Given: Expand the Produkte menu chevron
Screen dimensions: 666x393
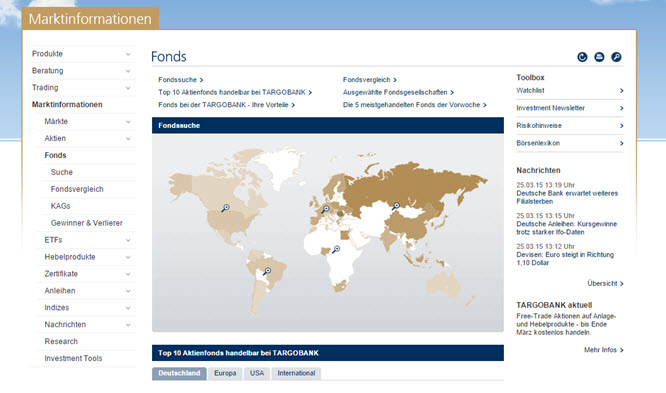Looking at the screenshot, I should pyautogui.click(x=128, y=54).
